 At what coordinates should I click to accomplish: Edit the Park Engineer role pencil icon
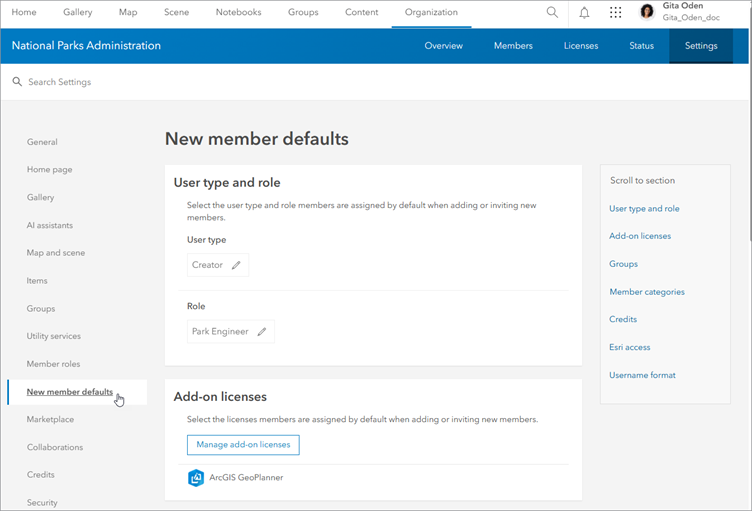pyautogui.click(x=262, y=332)
